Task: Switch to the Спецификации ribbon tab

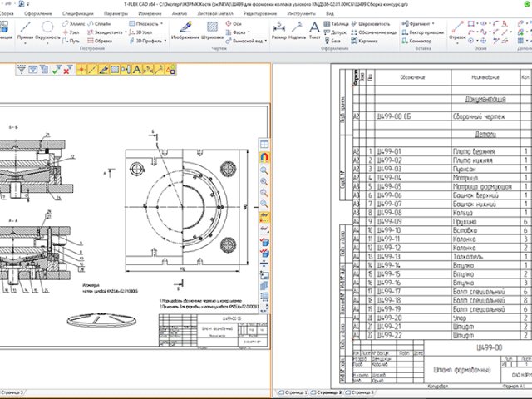Action: 77,13
